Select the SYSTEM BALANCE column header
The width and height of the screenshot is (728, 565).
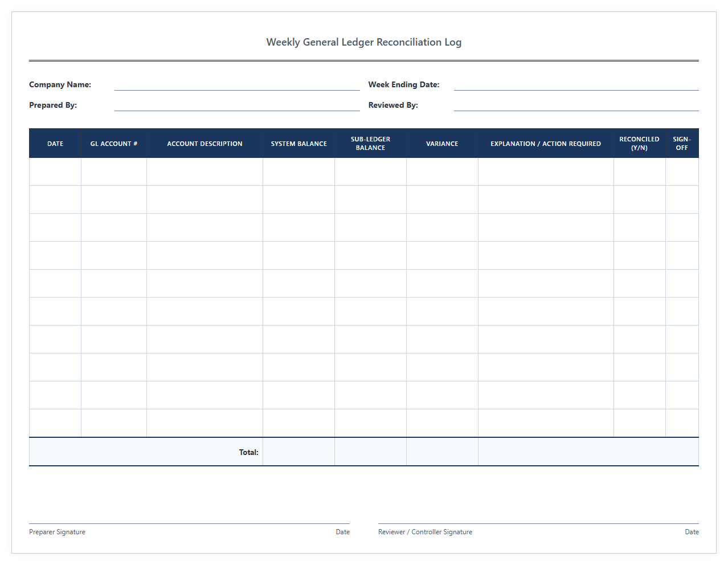click(x=298, y=144)
